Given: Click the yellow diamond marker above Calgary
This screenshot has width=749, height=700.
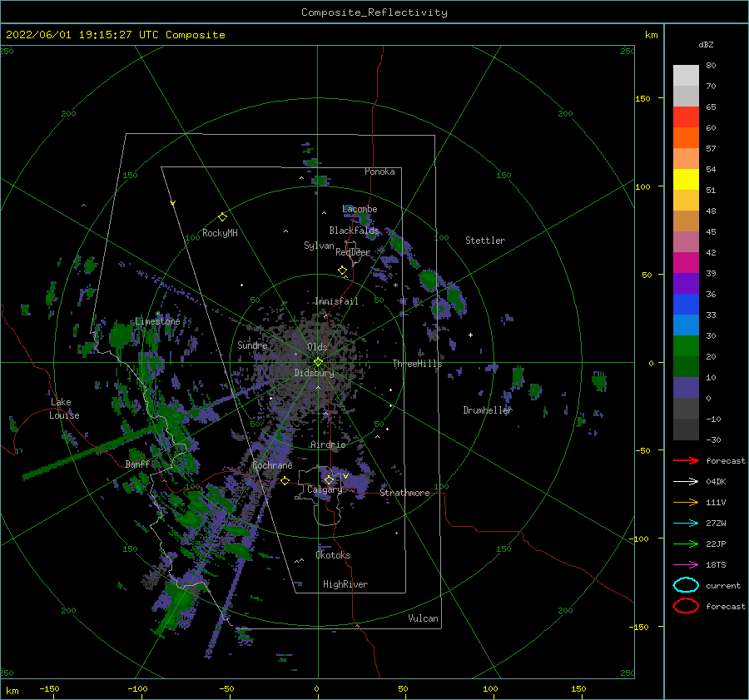Looking at the screenshot, I should [329, 479].
